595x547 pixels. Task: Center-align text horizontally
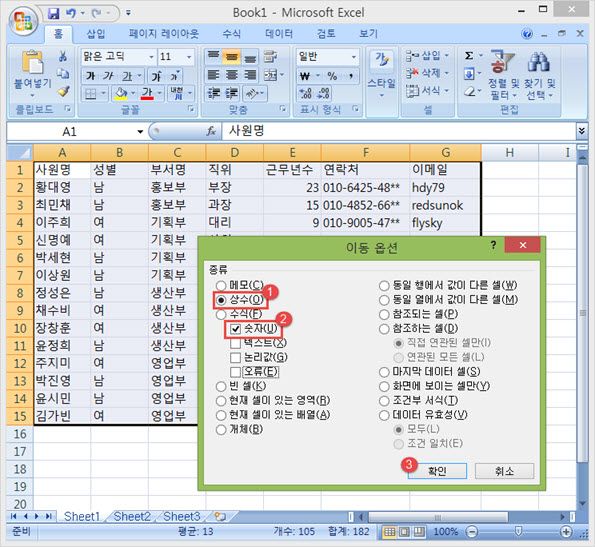pyautogui.click(x=231, y=75)
